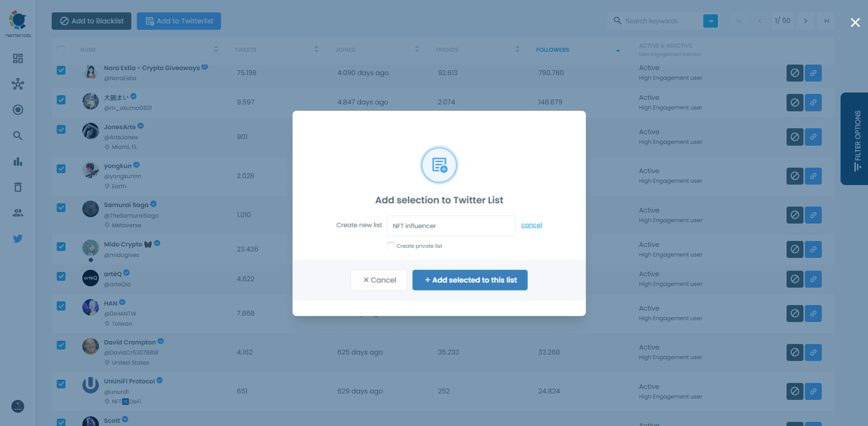Open link icon for UnUniFi Protocol row
The image size is (868, 426).
click(813, 391)
